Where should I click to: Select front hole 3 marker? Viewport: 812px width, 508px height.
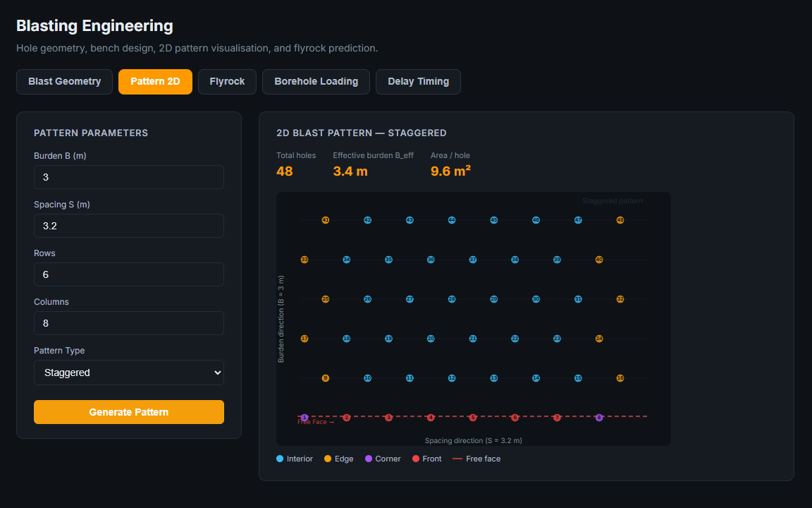(x=389, y=418)
